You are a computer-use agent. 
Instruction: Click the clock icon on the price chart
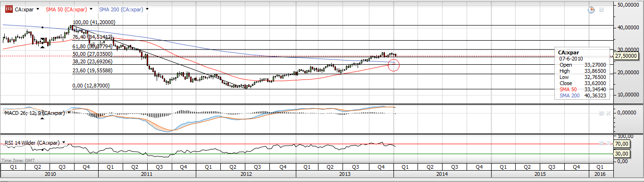tap(591, 9)
